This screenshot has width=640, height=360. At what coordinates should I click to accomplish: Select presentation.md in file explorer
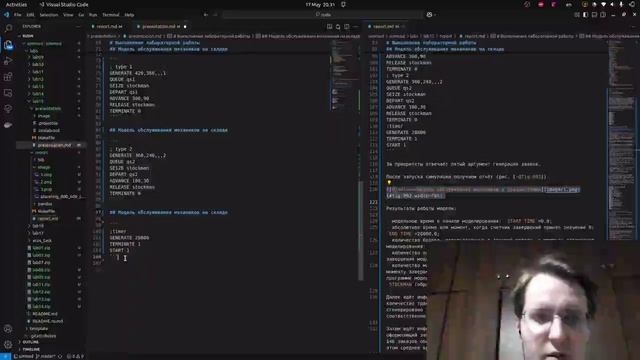54,145
